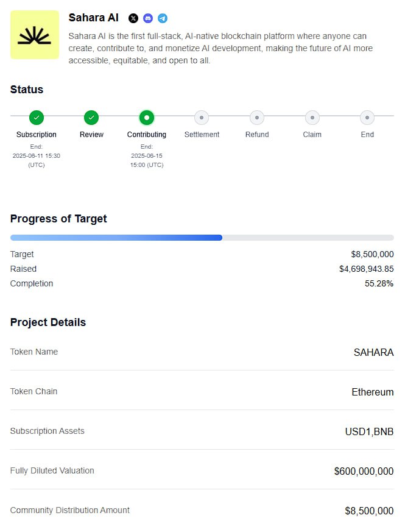Click the Subscription green checkmark step
This screenshot has width=405, height=532.
coord(37,118)
